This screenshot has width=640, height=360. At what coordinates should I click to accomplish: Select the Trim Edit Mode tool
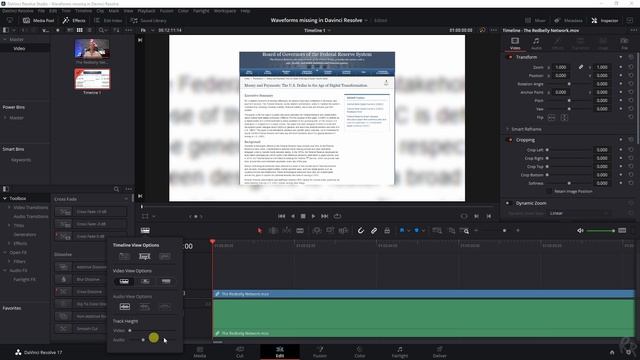(273, 231)
